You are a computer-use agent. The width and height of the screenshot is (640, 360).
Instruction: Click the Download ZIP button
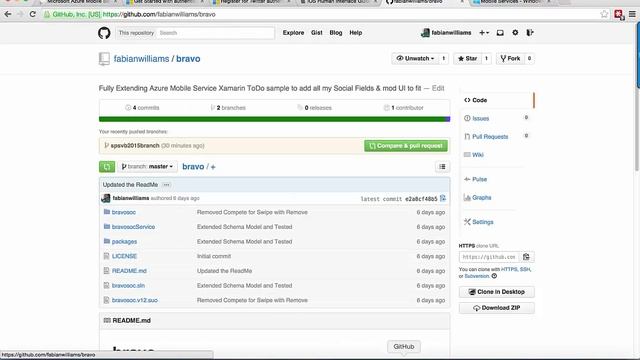(497, 308)
